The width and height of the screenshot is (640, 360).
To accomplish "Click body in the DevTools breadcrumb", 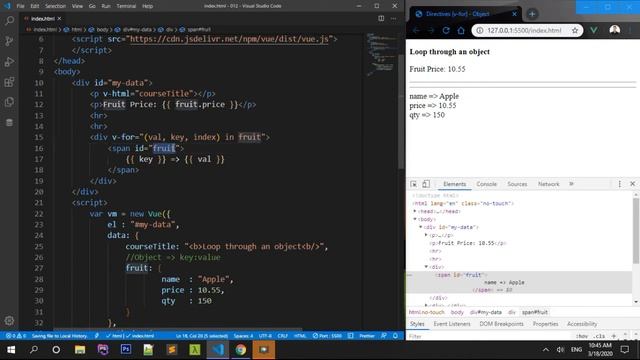I will click(457, 312).
